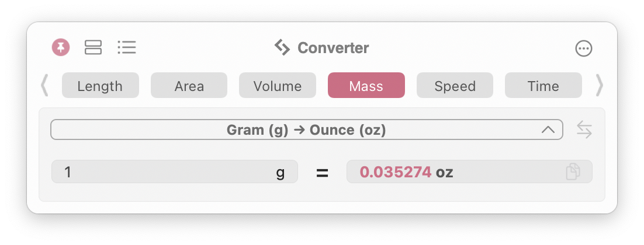
Task: Open the more options ellipsis menu
Action: tap(584, 48)
